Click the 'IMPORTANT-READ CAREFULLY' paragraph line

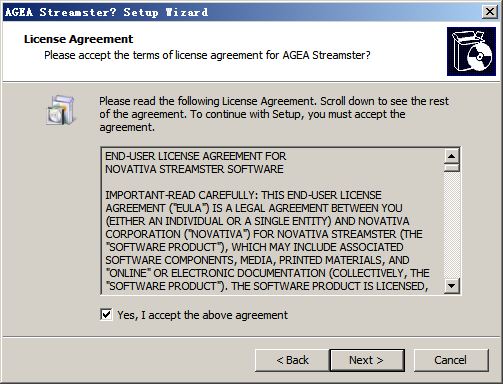243,195
